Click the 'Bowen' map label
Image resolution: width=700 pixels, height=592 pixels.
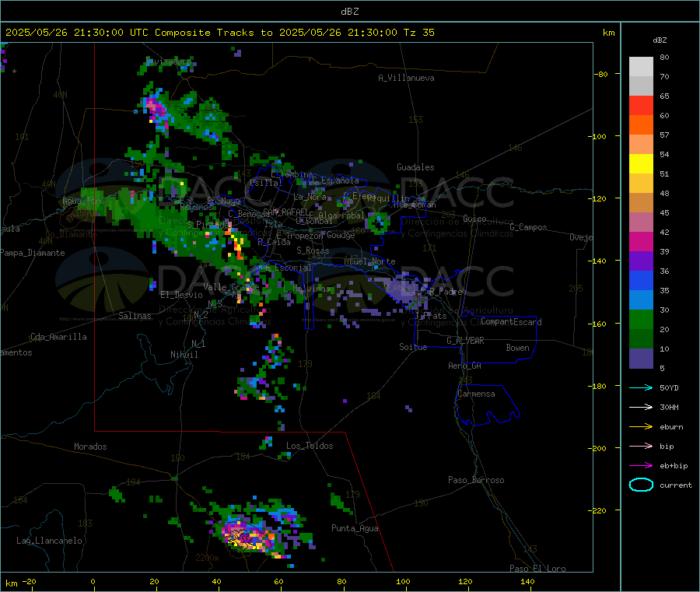[x=517, y=348]
